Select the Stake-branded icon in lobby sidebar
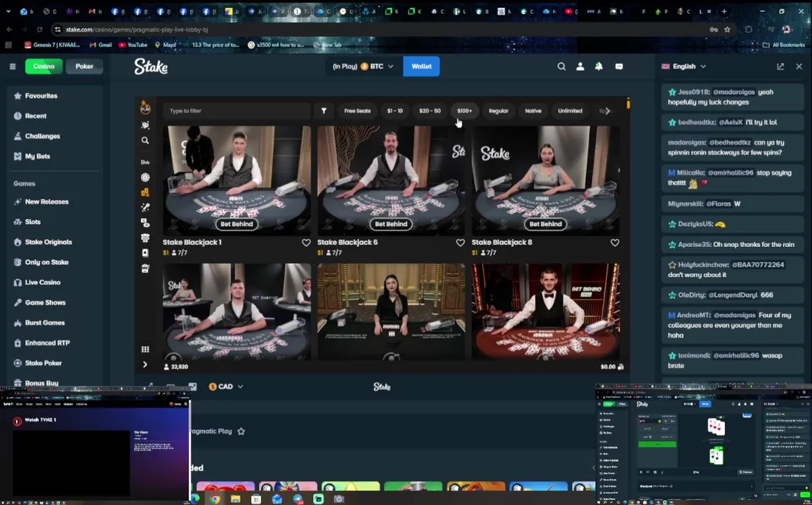The width and height of the screenshot is (812, 505). pyautogui.click(x=145, y=163)
